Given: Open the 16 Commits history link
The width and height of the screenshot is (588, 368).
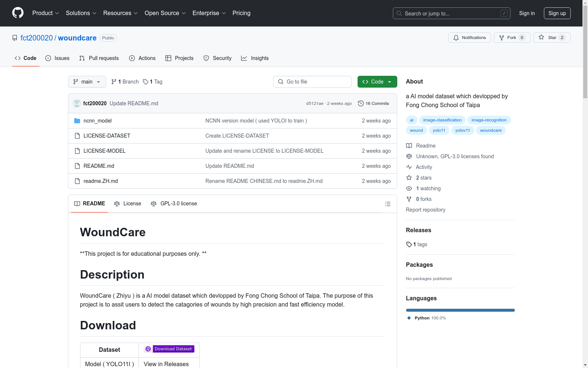Looking at the screenshot, I should (373, 103).
